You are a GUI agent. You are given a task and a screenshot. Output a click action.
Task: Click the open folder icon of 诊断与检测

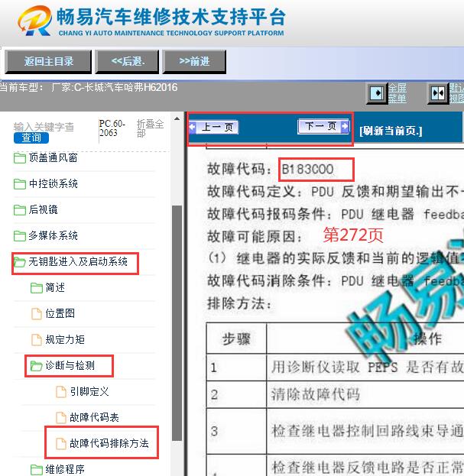pyautogui.click(x=37, y=366)
